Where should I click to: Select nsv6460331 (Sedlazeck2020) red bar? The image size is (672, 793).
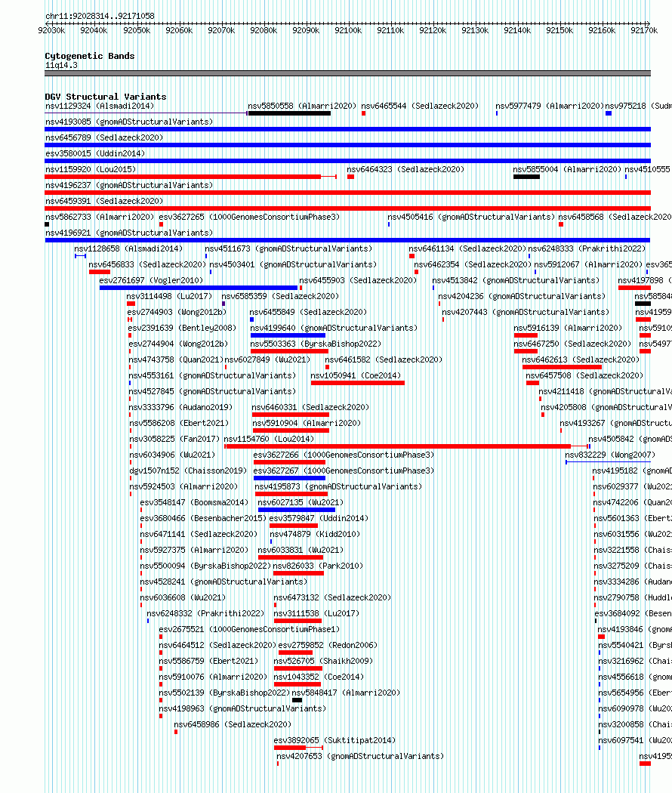(x=291, y=415)
